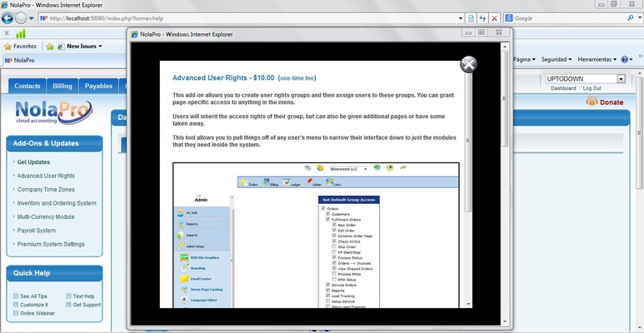The image size is (644, 333).
Task: Toggle the Ship Order checkbox
Action: [x=334, y=246]
